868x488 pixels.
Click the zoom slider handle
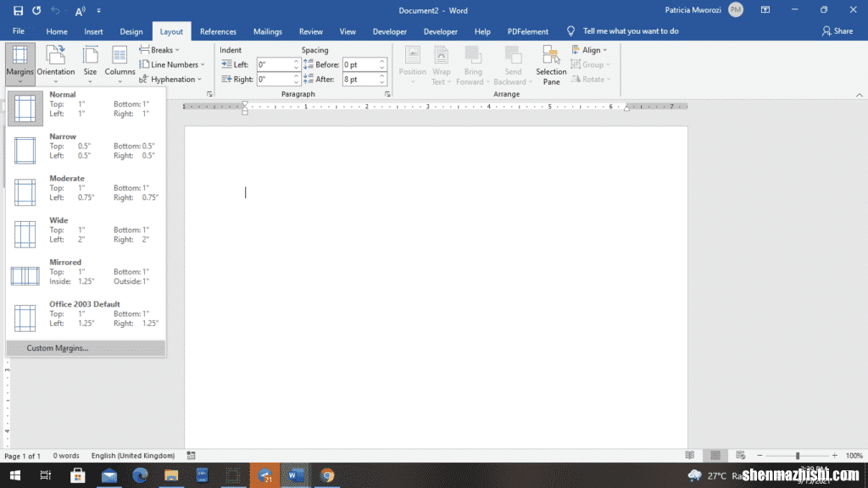point(798,456)
